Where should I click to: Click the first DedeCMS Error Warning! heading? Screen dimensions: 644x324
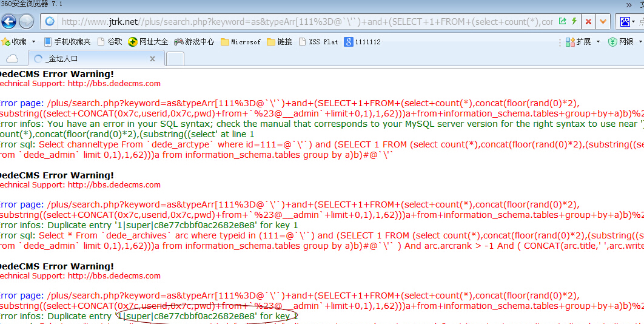coord(56,74)
